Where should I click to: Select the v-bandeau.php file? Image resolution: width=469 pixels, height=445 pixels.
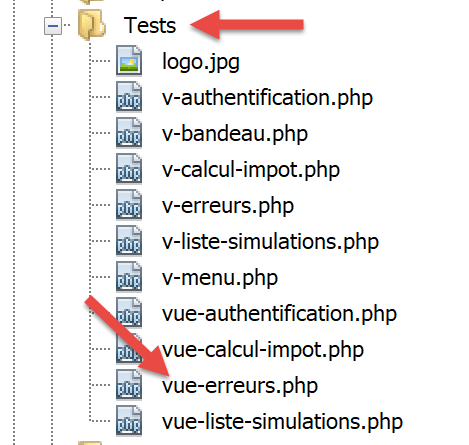(x=235, y=134)
